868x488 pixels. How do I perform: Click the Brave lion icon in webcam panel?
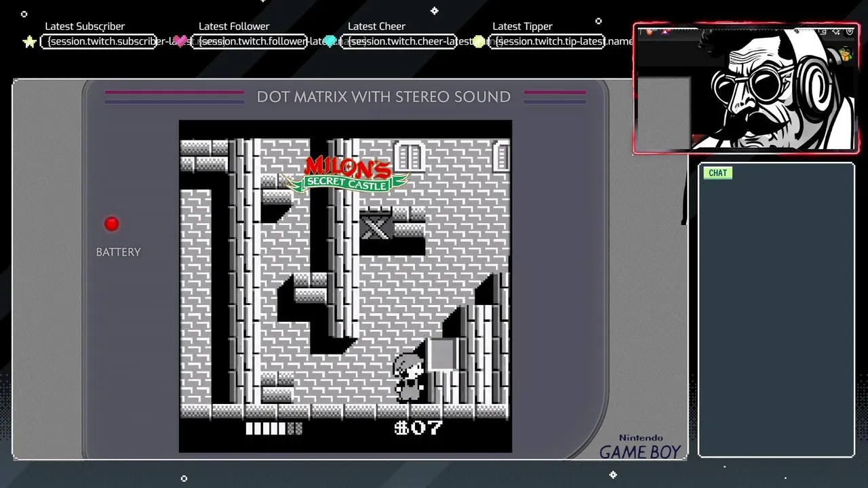coord(649,31)
